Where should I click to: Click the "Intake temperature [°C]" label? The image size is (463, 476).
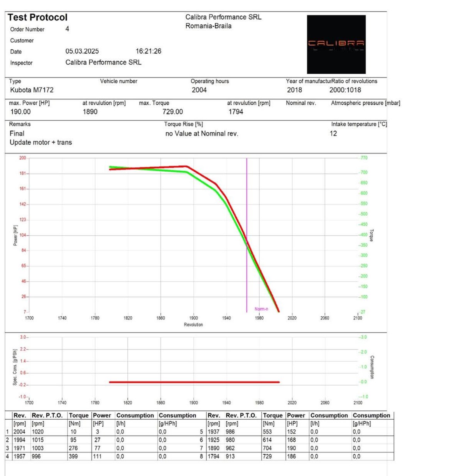click(x=359, y=124)
